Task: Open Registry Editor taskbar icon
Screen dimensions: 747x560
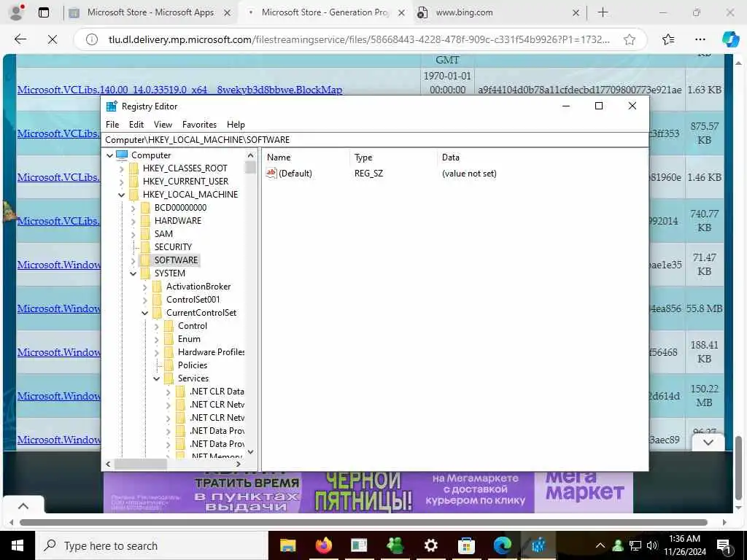Action: [x=538, y=545]
